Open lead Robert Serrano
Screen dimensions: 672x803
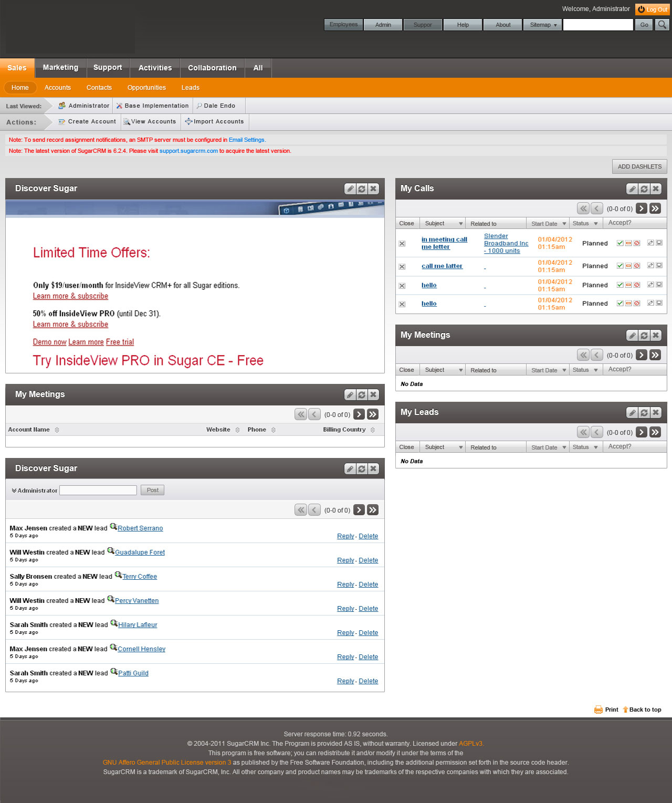pos(140,528)
